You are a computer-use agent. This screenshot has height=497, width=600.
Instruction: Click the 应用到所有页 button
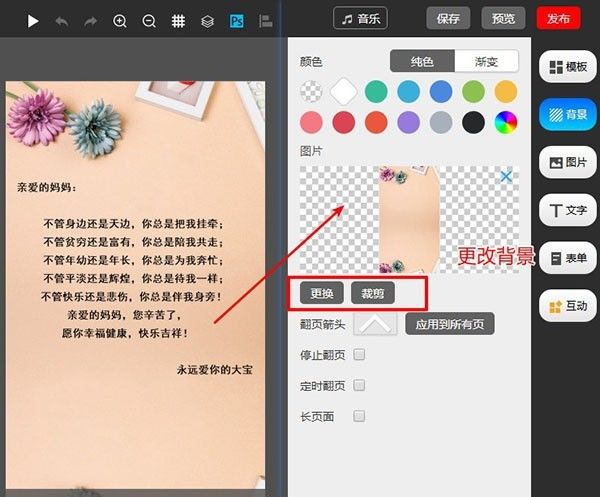coord(450,324)
